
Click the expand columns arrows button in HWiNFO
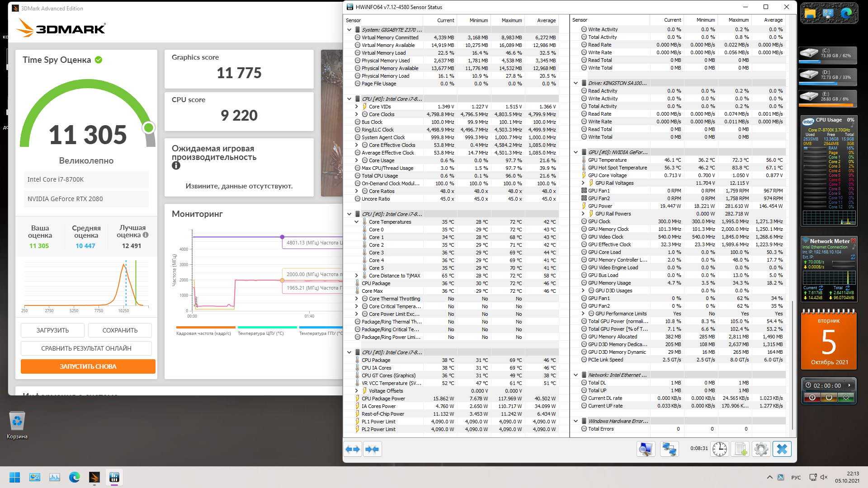[353, 449]
